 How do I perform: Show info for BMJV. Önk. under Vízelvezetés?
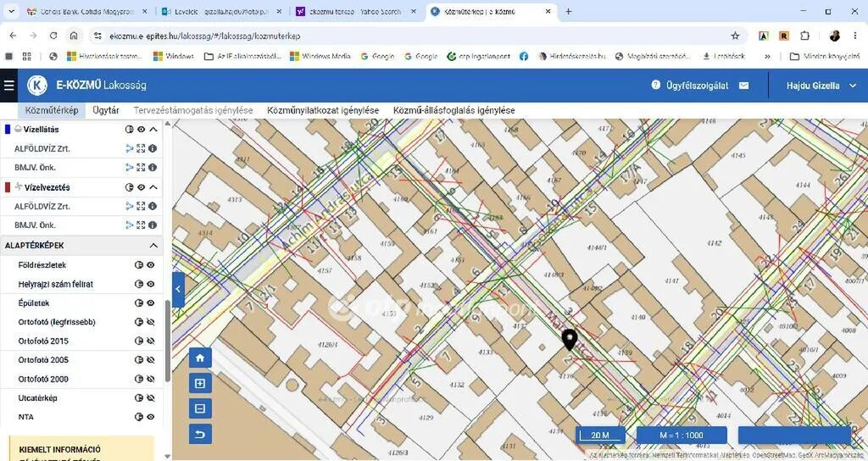(153, 225)
